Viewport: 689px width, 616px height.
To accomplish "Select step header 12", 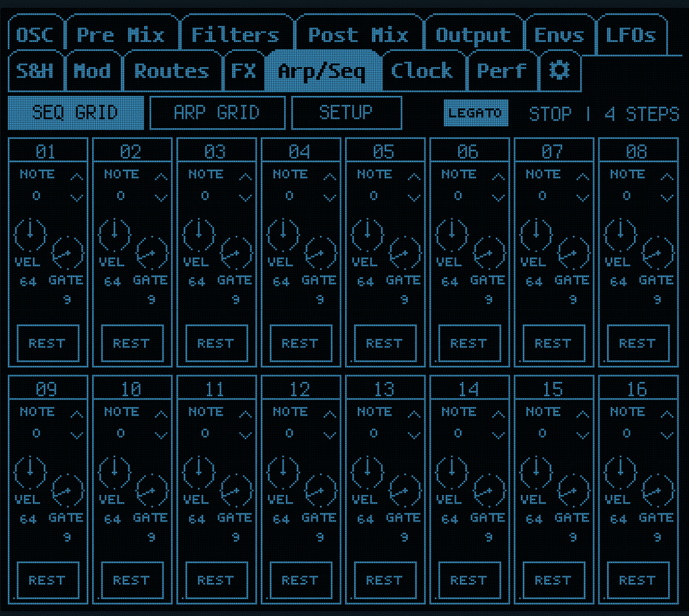I will [300, 389].
